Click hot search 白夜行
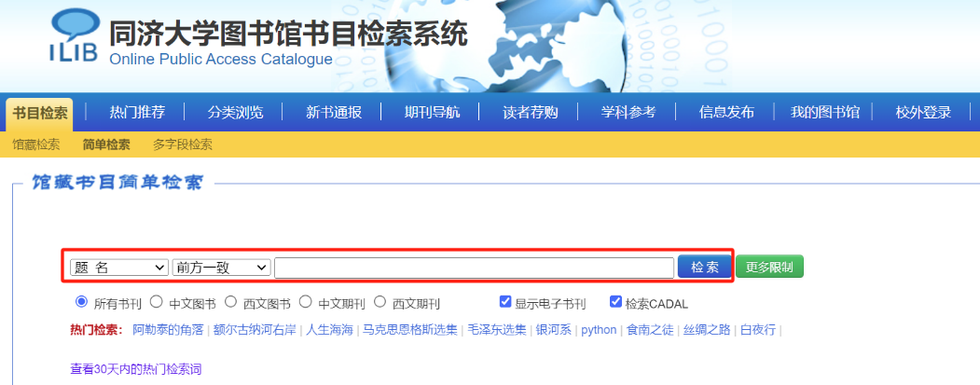 758,330
